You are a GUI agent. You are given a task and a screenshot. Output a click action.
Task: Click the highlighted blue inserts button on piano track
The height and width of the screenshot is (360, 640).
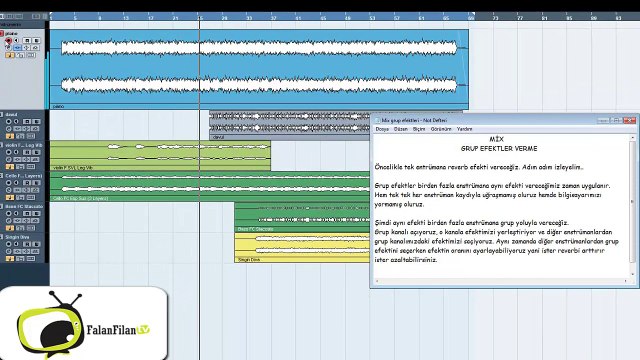(18, 48)
